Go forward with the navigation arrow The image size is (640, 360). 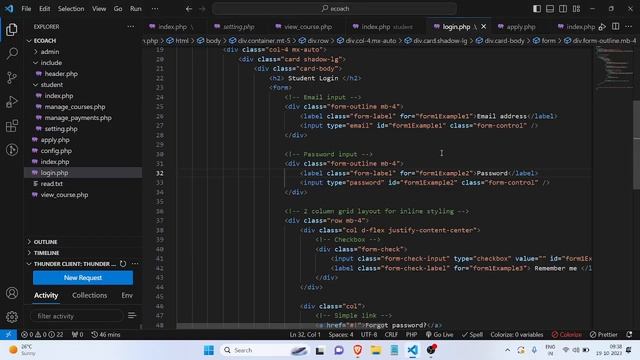(202, 9)
